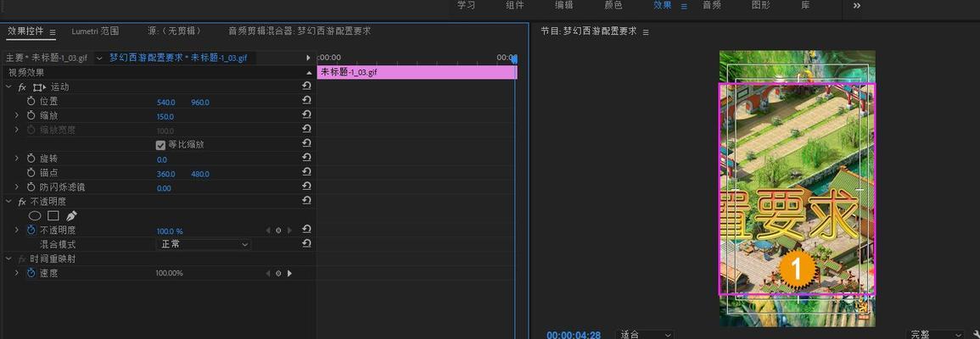Reset the 缩放 scale parameter
This screenshot has height=339, width=980.
coord(306,115)
